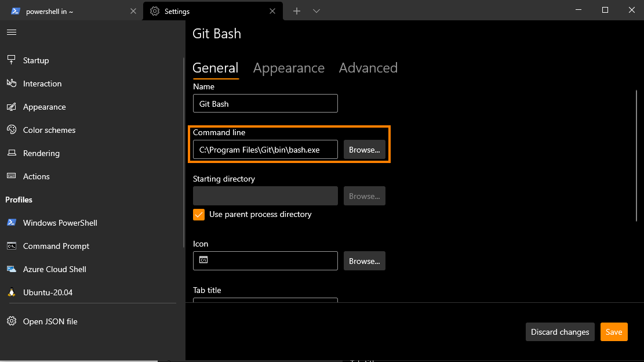Viewport: 644px width, 362px height.
Task: Close the Settings tab
Action: pos(272,11)
